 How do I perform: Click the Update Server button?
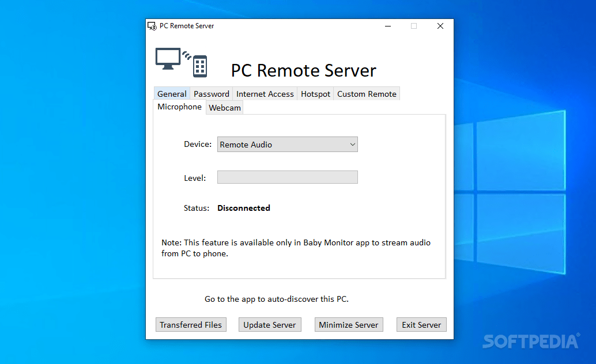tap(270, 325)
